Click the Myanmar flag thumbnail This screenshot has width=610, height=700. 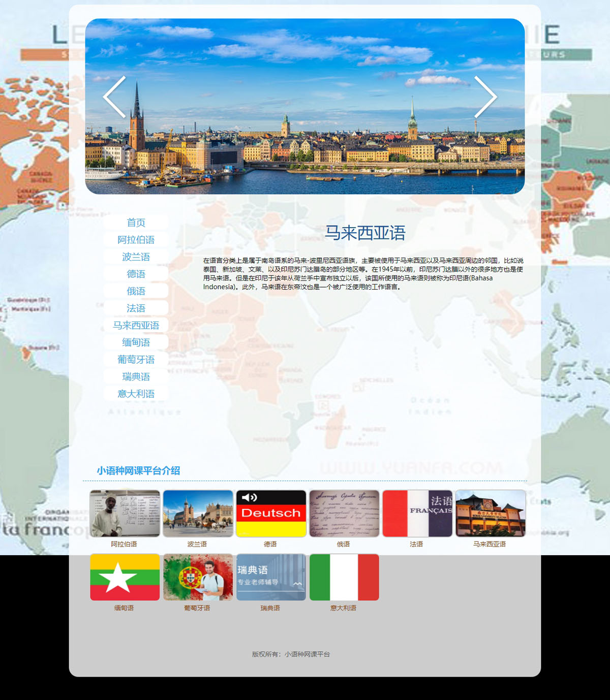(x=125, y=578)
